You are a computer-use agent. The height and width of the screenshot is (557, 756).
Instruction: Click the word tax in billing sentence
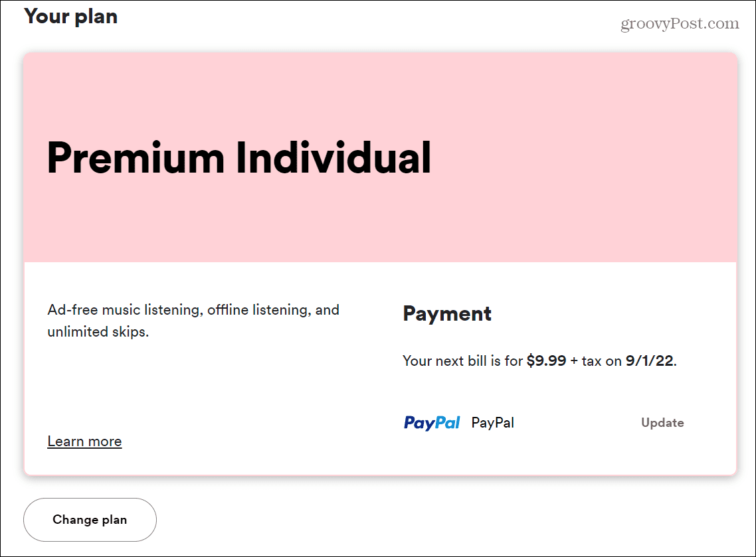tap(593, 361)
